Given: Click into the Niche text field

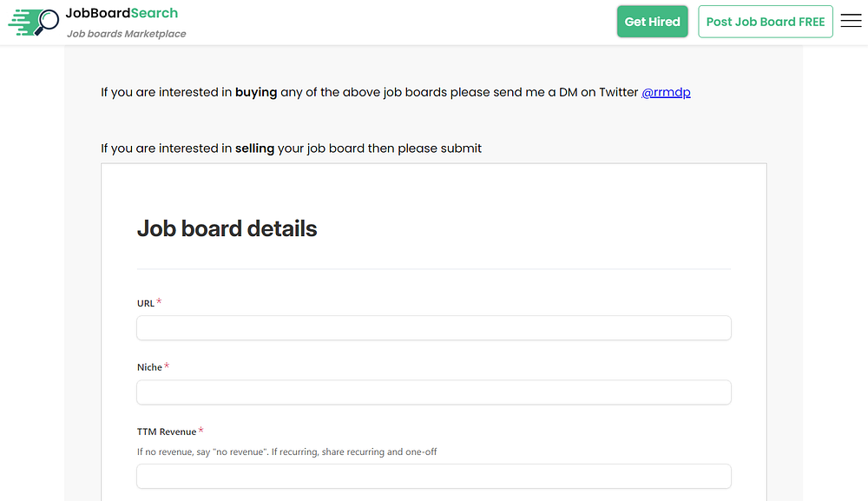Looking at the screenshot, I should pos(434,392).
